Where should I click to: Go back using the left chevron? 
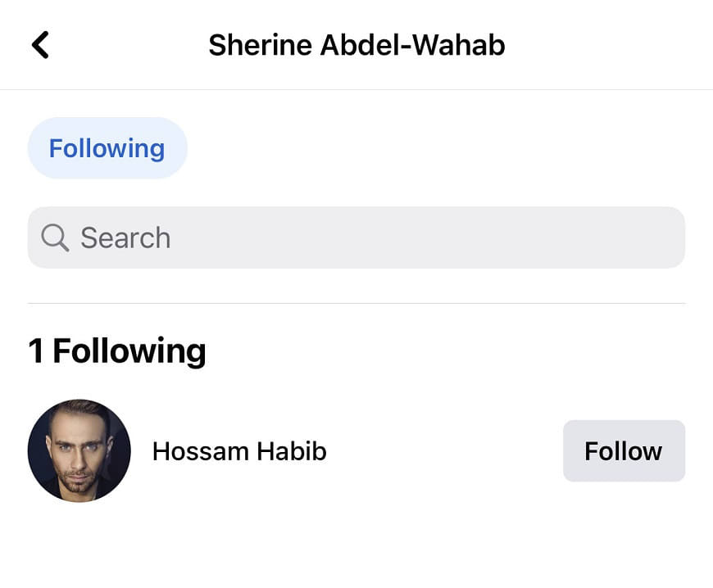(x=40, y=45)
